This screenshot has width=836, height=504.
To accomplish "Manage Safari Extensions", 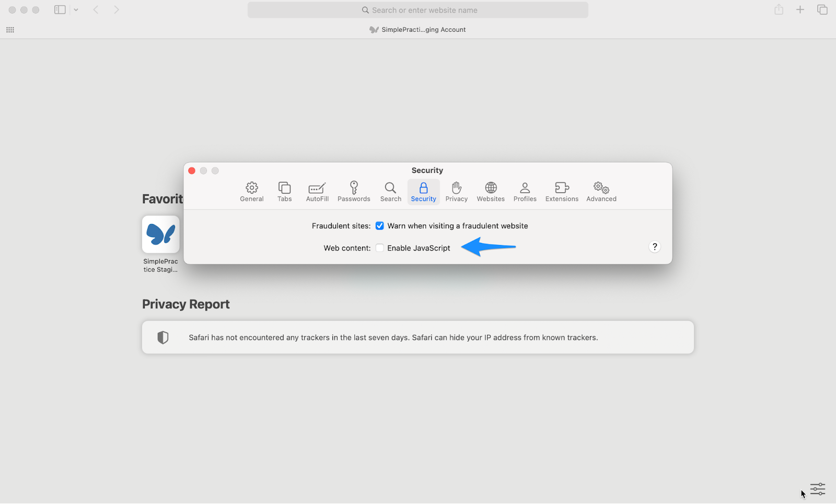I will pos(561,192).
